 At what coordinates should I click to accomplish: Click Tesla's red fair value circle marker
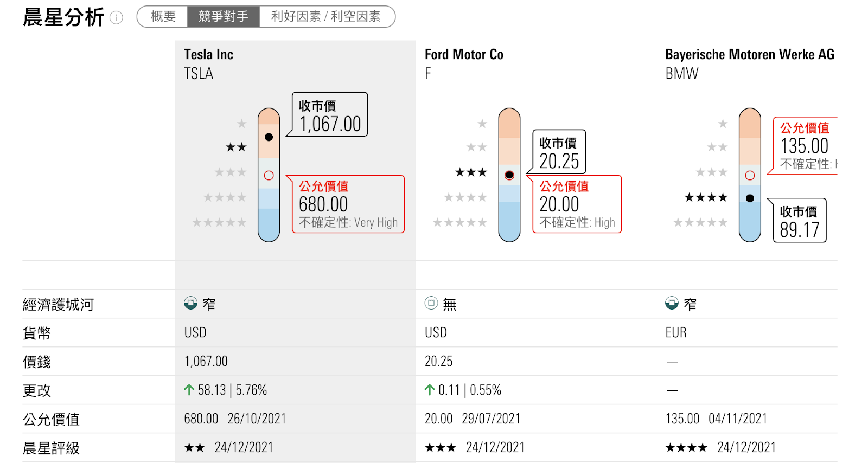269,175
